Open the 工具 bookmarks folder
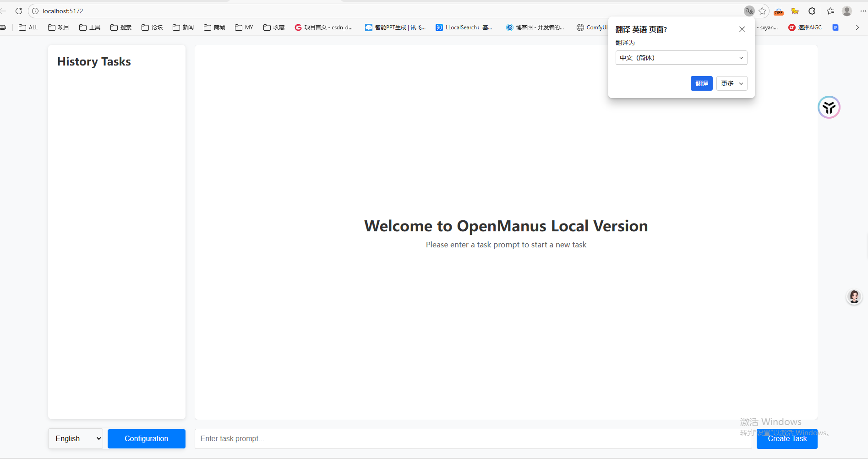 point(90,27)
